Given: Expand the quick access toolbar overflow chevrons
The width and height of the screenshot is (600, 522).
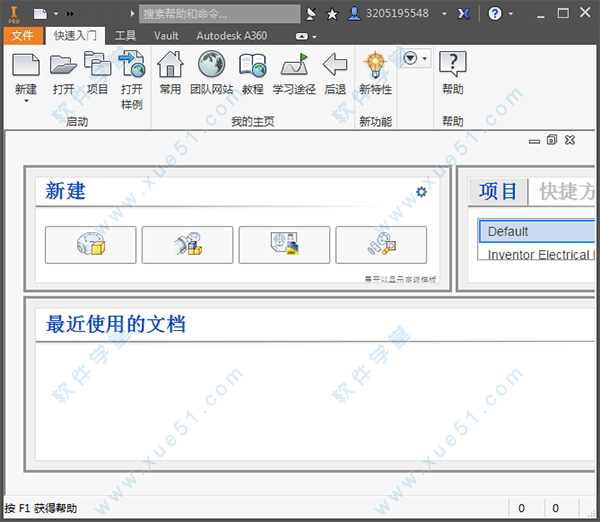Looking at the screenshot, I should point(70,14).
